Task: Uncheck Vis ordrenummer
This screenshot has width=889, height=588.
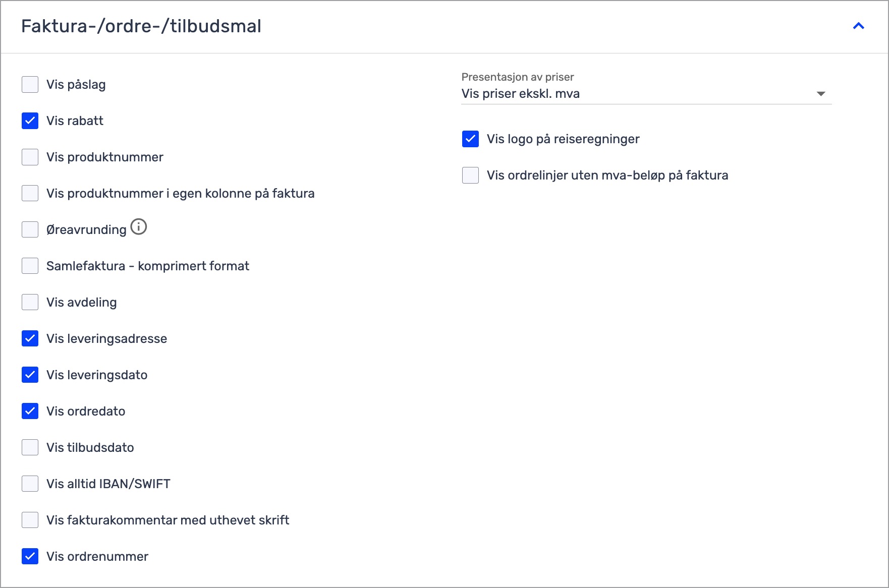Action: click(30, 557)
